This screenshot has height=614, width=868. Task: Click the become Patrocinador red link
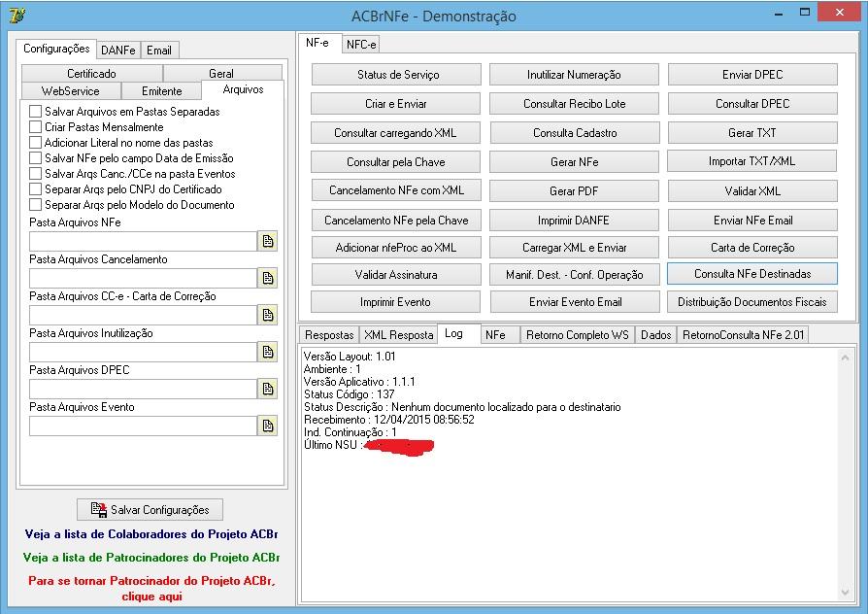pyautogui.click(x=151, y=589)
